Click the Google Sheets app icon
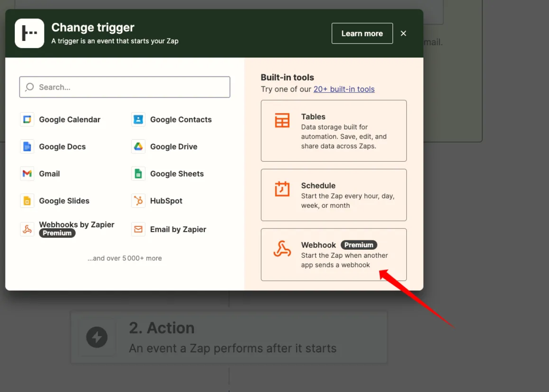The image size is (549, 392). 138,174
